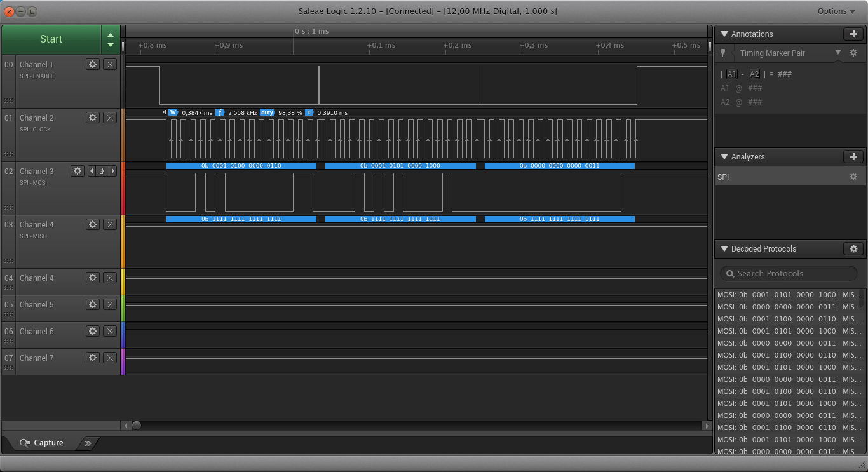This screenshot has width=868, height=472.
Task: Open Channel 3 settings gear
Action: (78, 171)
